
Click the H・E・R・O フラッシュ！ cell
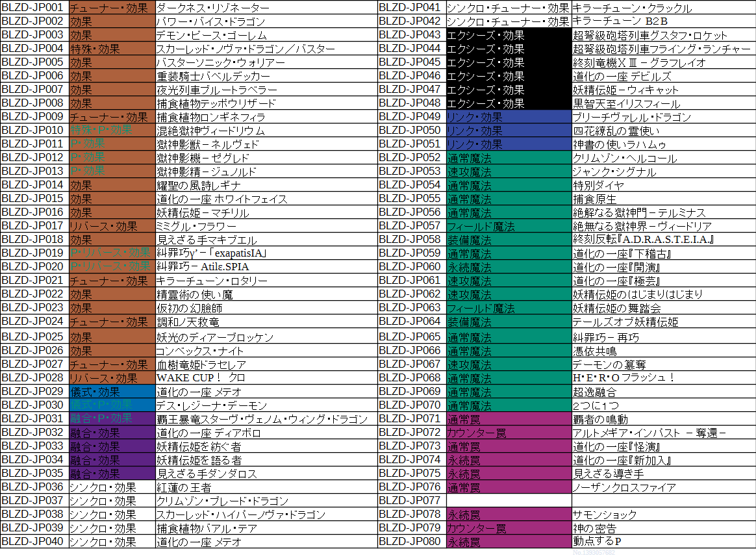(x=662, y=377)
